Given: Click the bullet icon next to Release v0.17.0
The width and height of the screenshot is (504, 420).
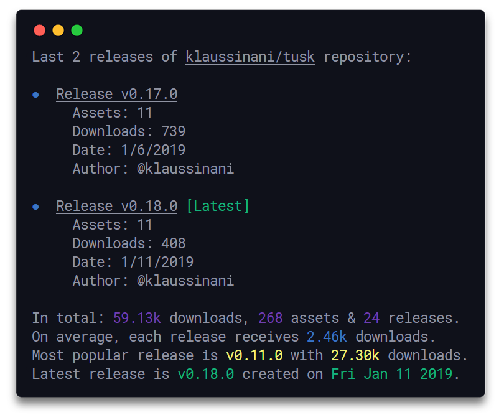Looking at the screenshot, I should (x=35, y=94).
